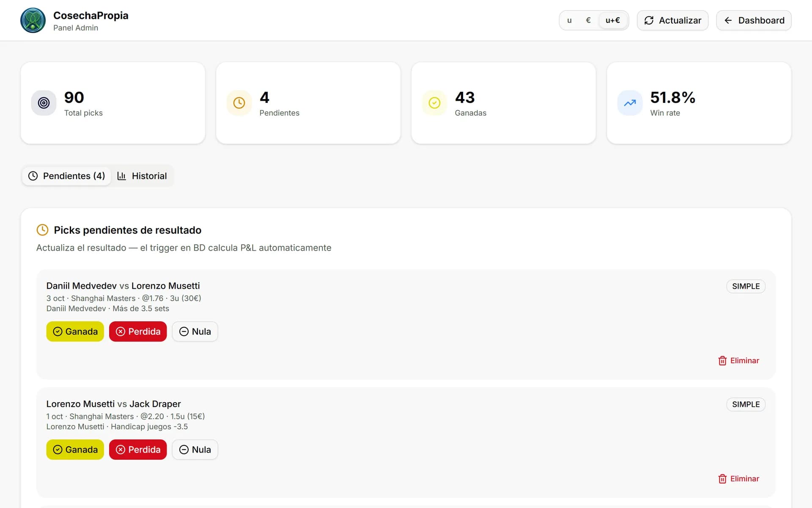Click the target icon on Total picks card
812x508 pixels.
[x=44, y=103]
